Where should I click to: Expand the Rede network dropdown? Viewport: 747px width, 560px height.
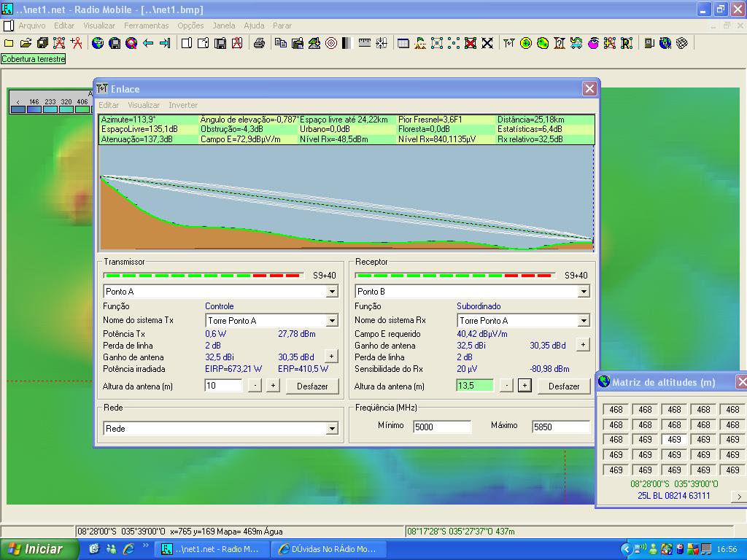pos(332,429)
